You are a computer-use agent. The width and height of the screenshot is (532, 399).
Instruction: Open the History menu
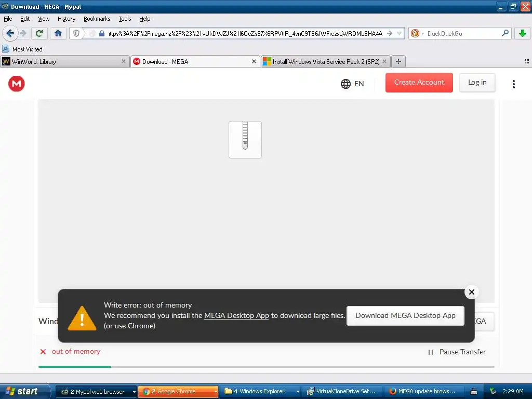coord(66,19)
